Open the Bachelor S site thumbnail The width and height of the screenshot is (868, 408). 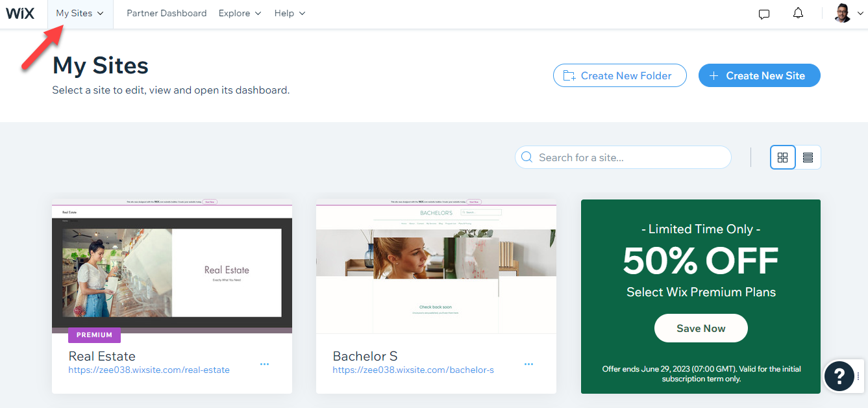tap(436, 266)
